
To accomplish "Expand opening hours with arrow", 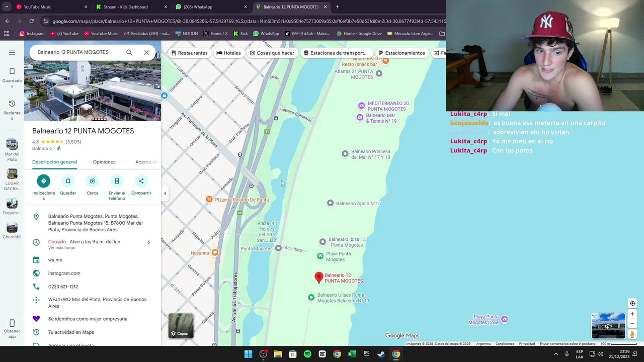I will point(148,242).
